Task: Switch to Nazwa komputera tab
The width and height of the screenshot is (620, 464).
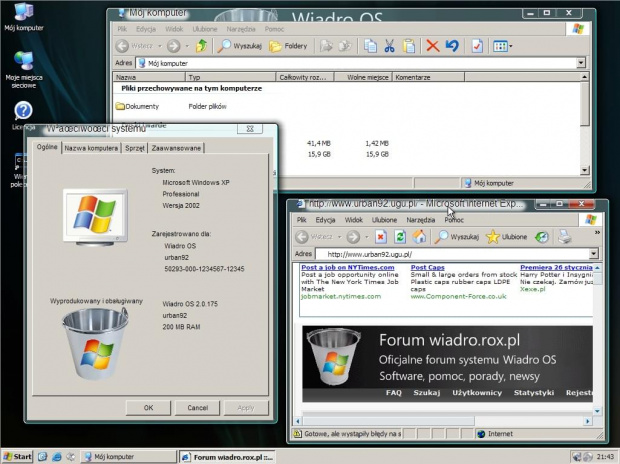Action: click(91, 148)
